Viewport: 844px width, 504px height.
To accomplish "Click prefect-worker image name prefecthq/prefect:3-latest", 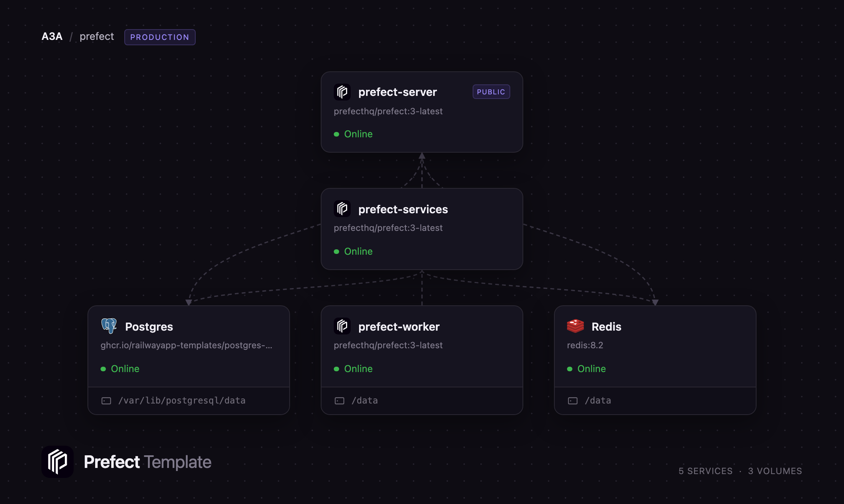I will click(x=388, y=346).
